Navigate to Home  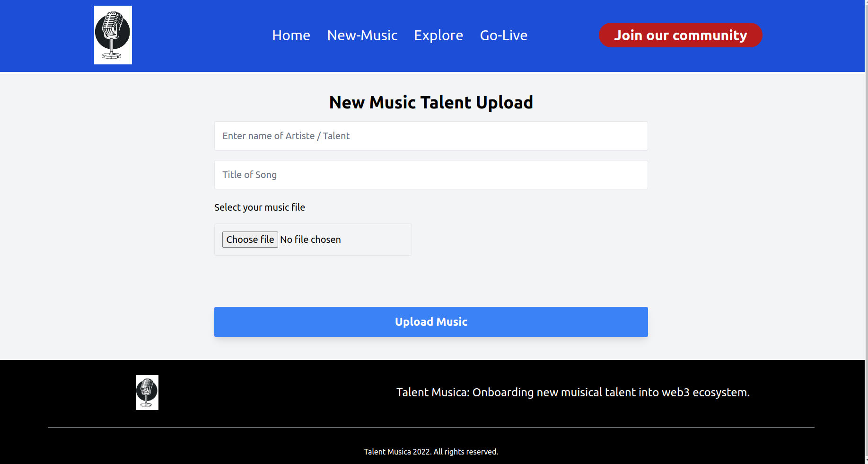coord(290,35)
